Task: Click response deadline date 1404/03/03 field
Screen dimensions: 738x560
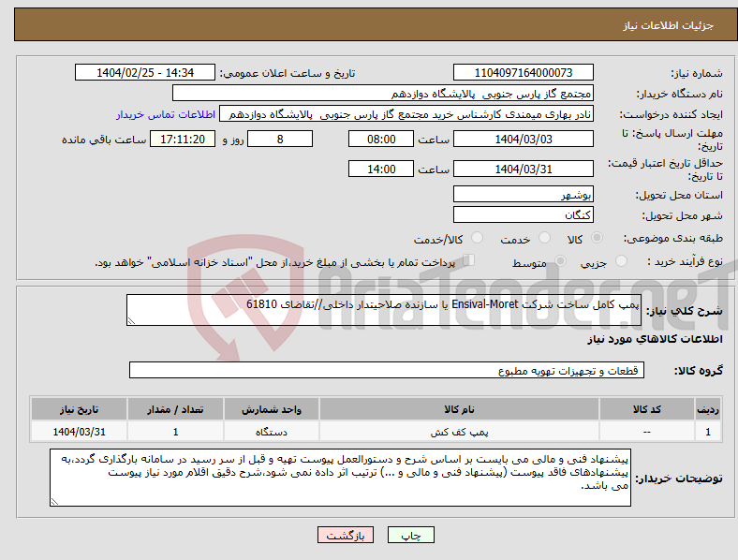Action: pos(523,139)
